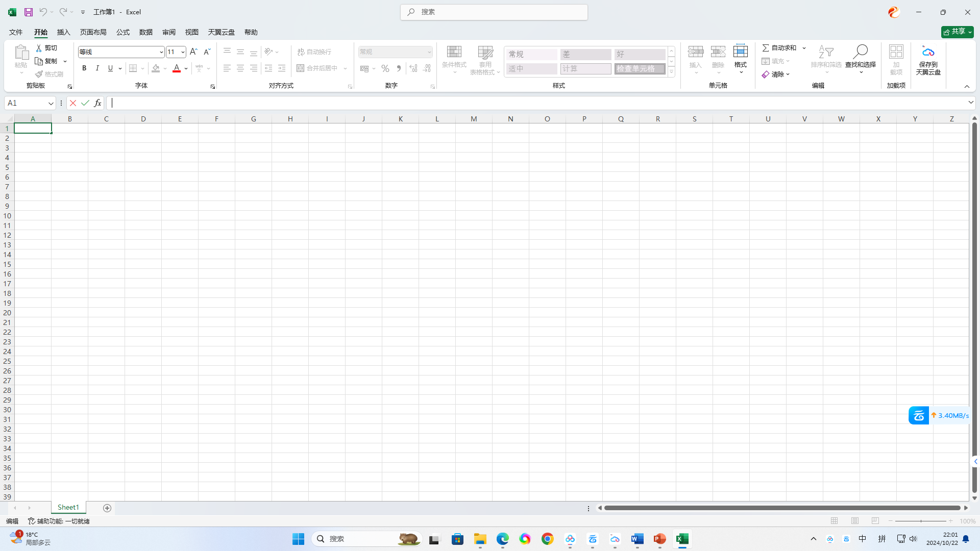The height and width of the screenshot is (551, 980).
Task: Click 自动换行 wrap text toggle
Action: 314,52
